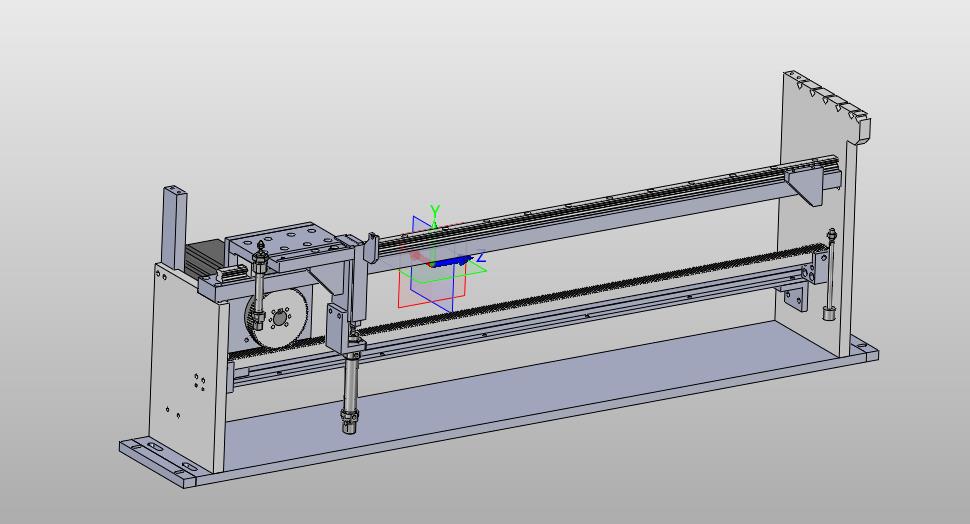Pick the long toothed gear rack

[526, 303]
